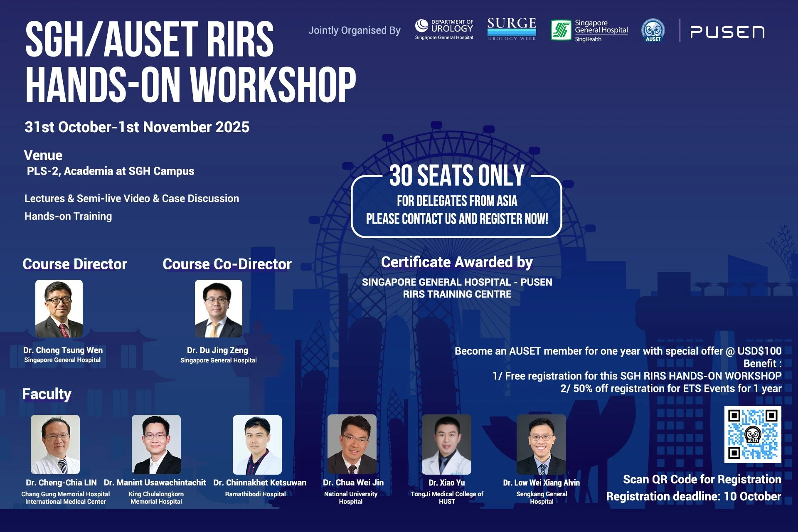Viewport: 798px width, 532px height.
Task: Click the round AUSET emblem logo
Action: pyautogui.click(x=653, y=30)
